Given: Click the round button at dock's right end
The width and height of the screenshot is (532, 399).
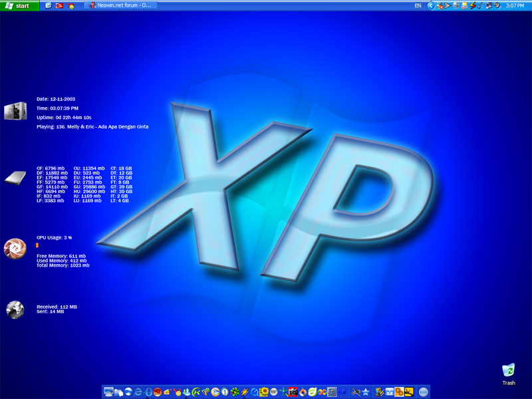Looking at the screenshot, I should (x=423, y=392).
